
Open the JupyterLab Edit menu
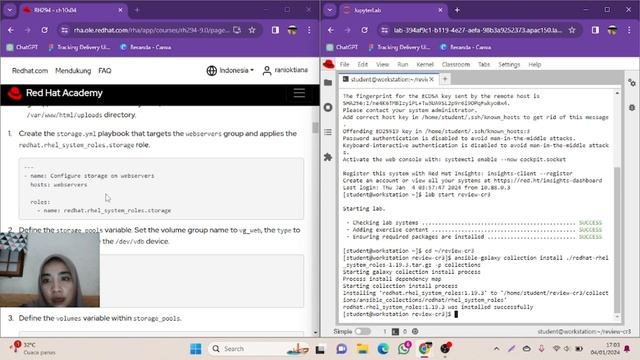[362, 64]
